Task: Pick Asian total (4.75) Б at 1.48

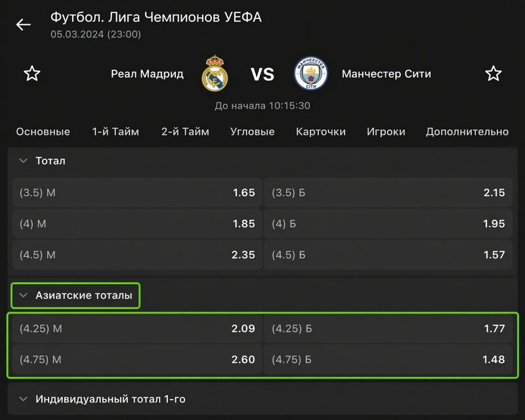Action: pyautogui.click(x=388, y=360)
